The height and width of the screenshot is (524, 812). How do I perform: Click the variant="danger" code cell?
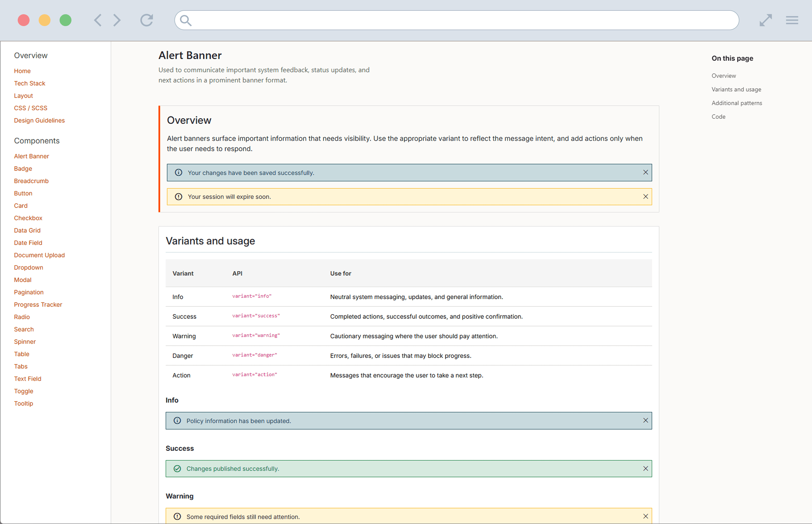pos(255,355)
